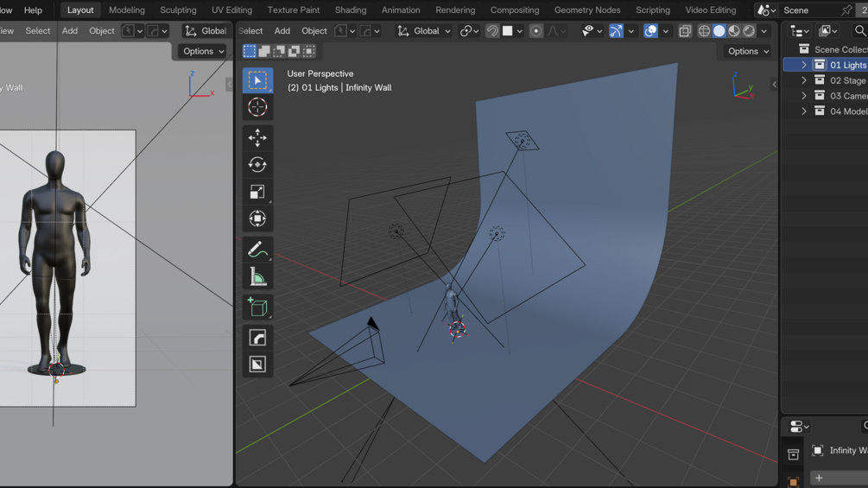Image resolution: width=868 pixels, height=488 pixels.
Task: Activate the Rotate tool
Action: (x=257, y=165)
